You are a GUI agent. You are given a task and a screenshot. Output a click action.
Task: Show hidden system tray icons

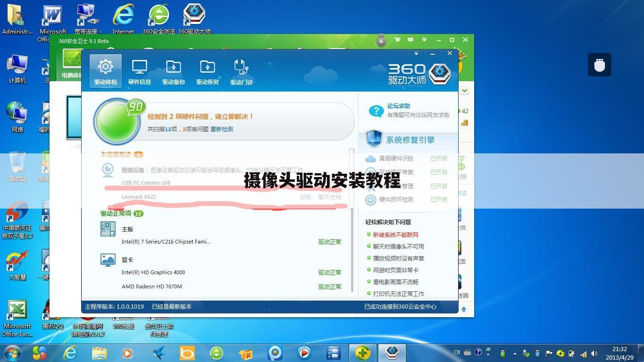point(514,353)
